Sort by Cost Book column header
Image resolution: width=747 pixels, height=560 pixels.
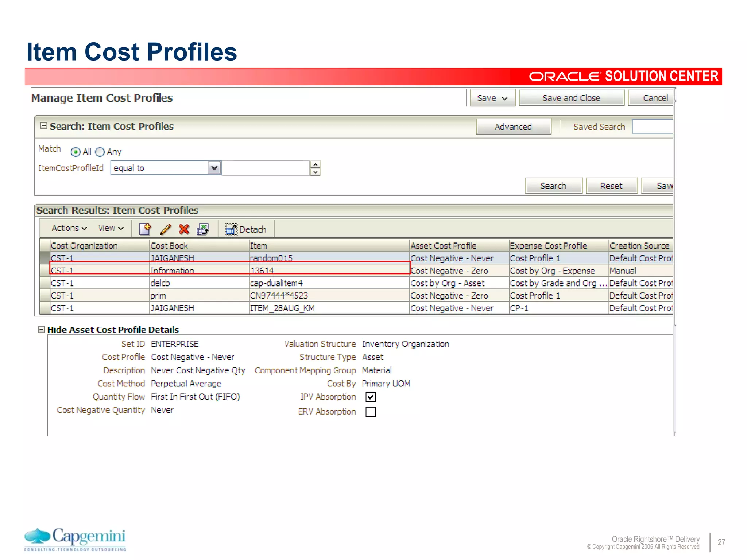[199, 246]
